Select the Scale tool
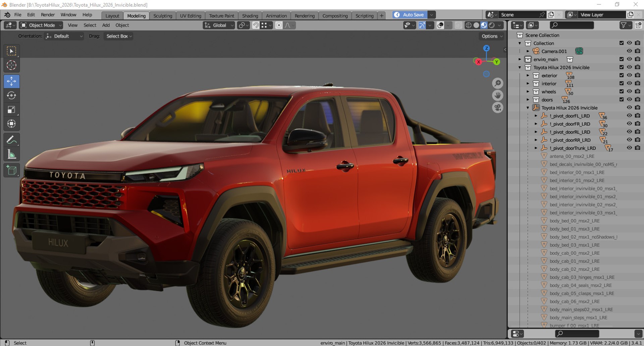The width and height of the screenshot is (644, 346). pyautogui.click(x=11, y=110)
